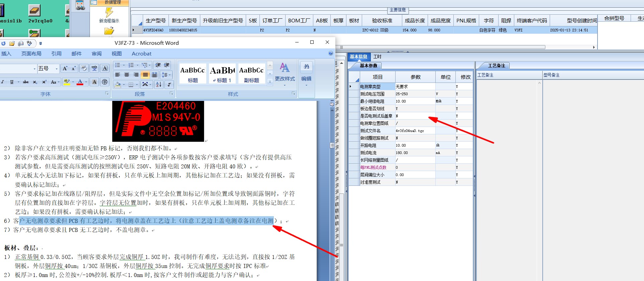Click the Borders icon in paragraph group
The height and width of the screenshot is (281, 644).
click(x=131, y=85)
